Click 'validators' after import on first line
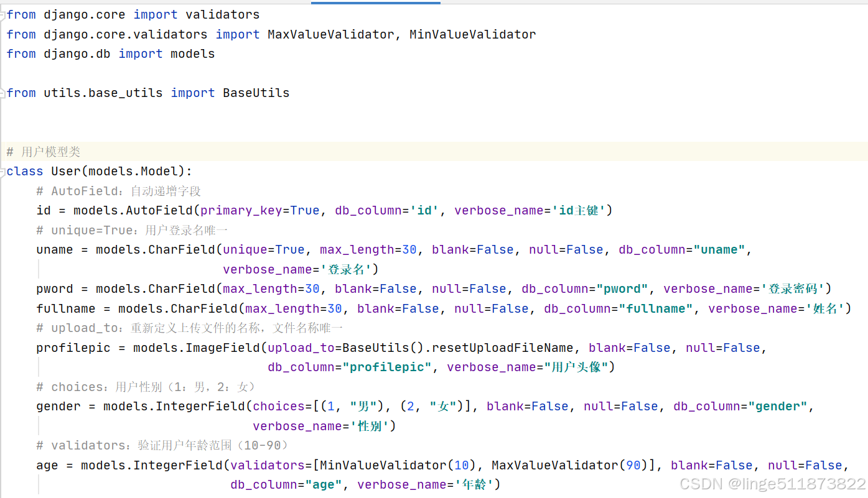Screen dimensions: 868x498 pos(223,14)
